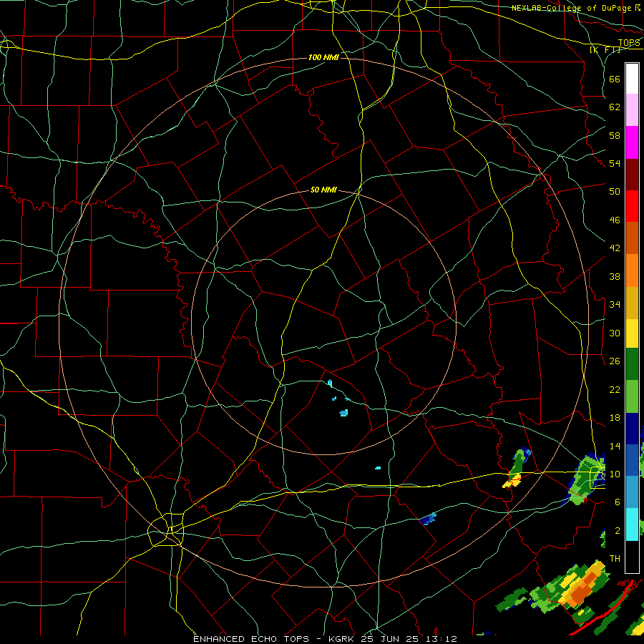Click the dark red 50-54 kft swatch
This screenshot has width=644, height=644.
(632, 175)
